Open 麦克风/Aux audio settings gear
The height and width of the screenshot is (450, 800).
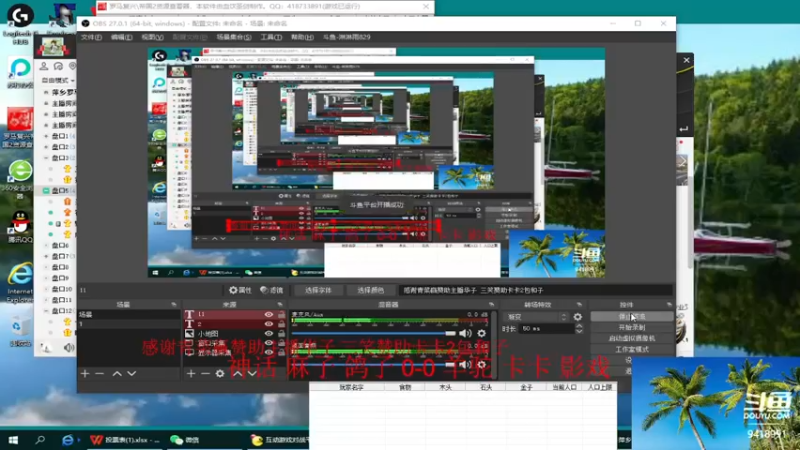pos(481,333)
